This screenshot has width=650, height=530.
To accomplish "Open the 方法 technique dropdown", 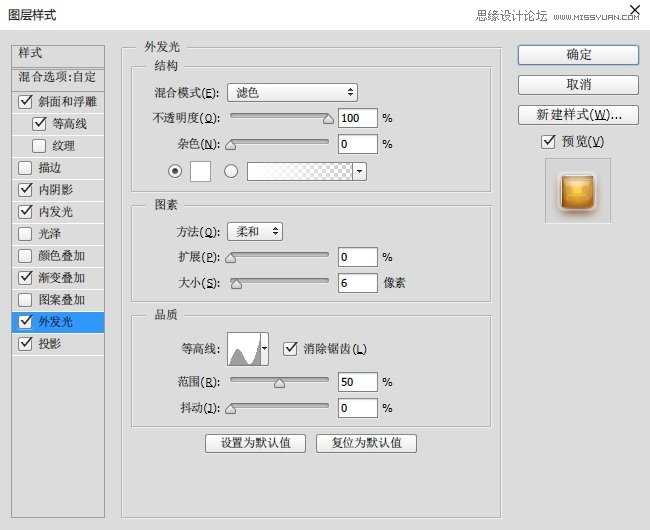I will pyautogui.click(x=254, y=232).
